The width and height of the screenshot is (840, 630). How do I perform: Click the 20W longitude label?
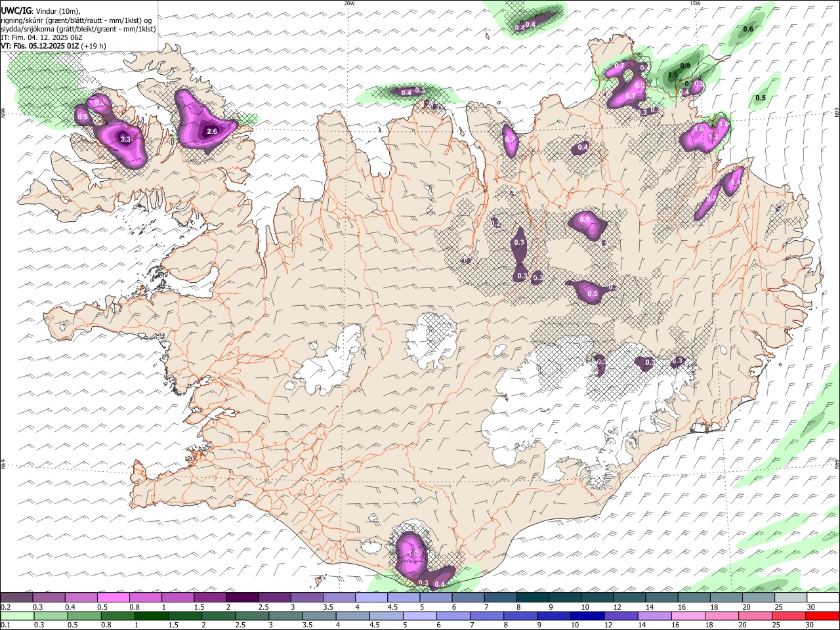pyautogui.click(x=349, y=3)
